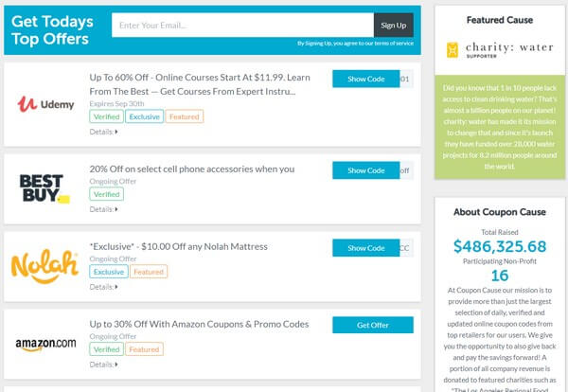This screenshot has height=392, width=568.
Task: Show Code for the Udemy offer
Action: (x=365, y=79)
